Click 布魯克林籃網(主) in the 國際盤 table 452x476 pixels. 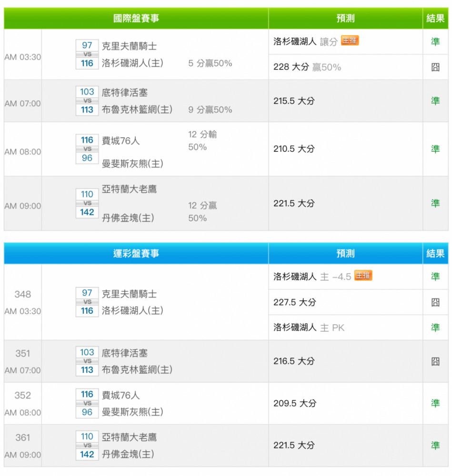pyautogui.click(x=137, y=109)
